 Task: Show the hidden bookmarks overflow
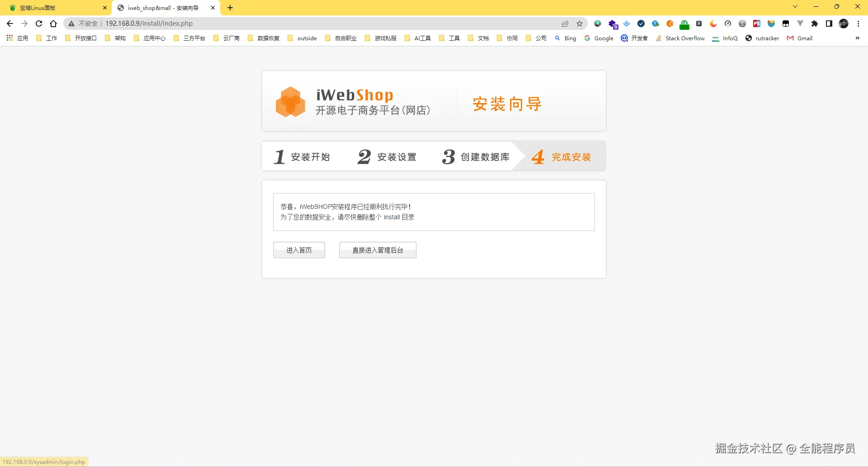[857, 38]
